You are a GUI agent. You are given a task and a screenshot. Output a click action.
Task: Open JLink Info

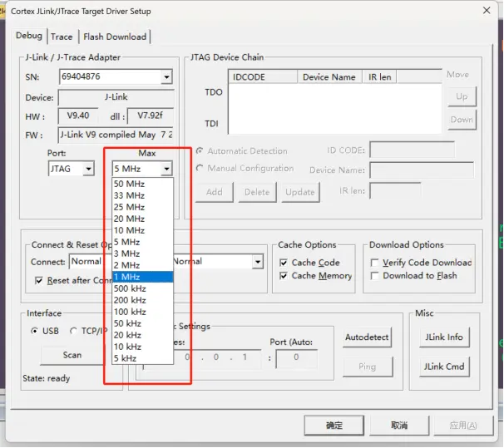click(x=444, y=337)
